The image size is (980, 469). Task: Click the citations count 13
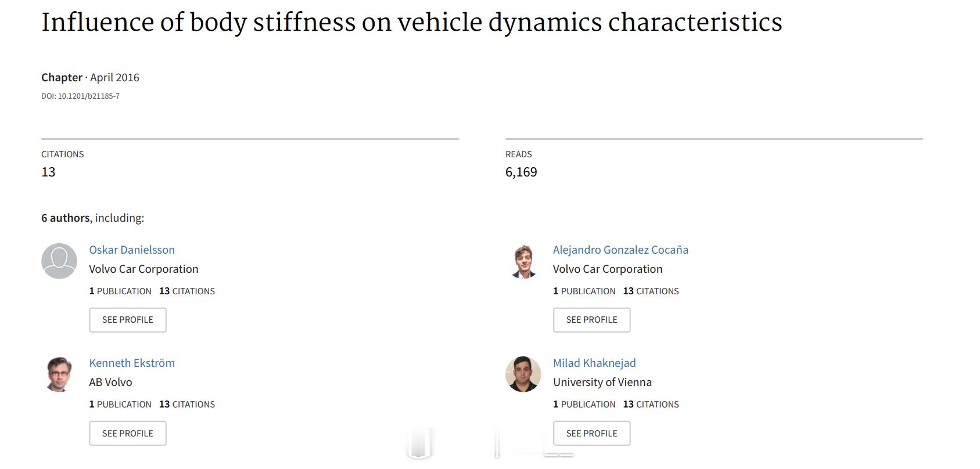(x=48, y=172)
